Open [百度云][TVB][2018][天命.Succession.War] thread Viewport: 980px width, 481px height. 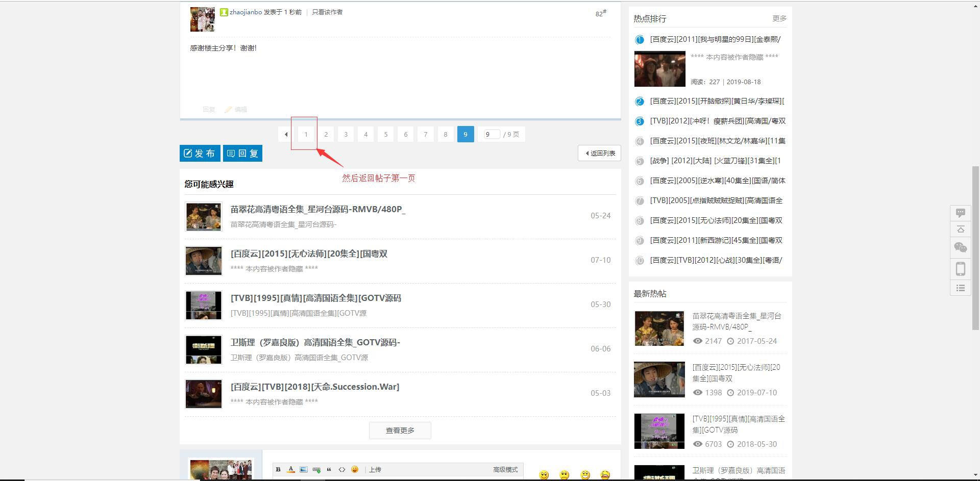pyautogui.click(x=315, y=387)
